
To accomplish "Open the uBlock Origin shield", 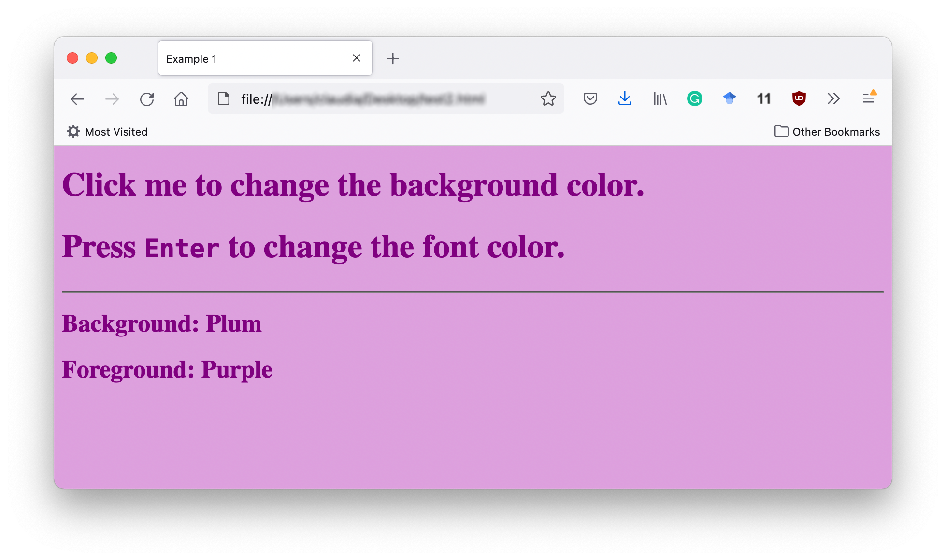I will [799, 98].
